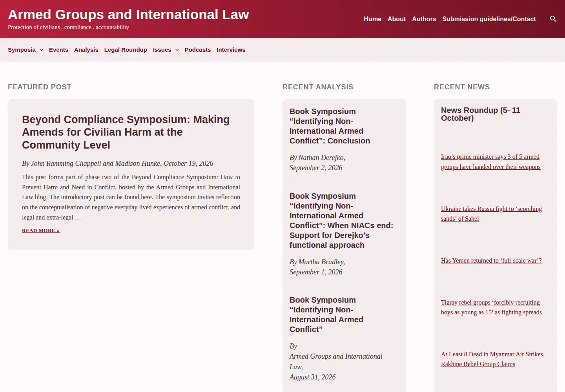Open the Beyond Compliance Symposium featured post title

[x=126, y=132]
